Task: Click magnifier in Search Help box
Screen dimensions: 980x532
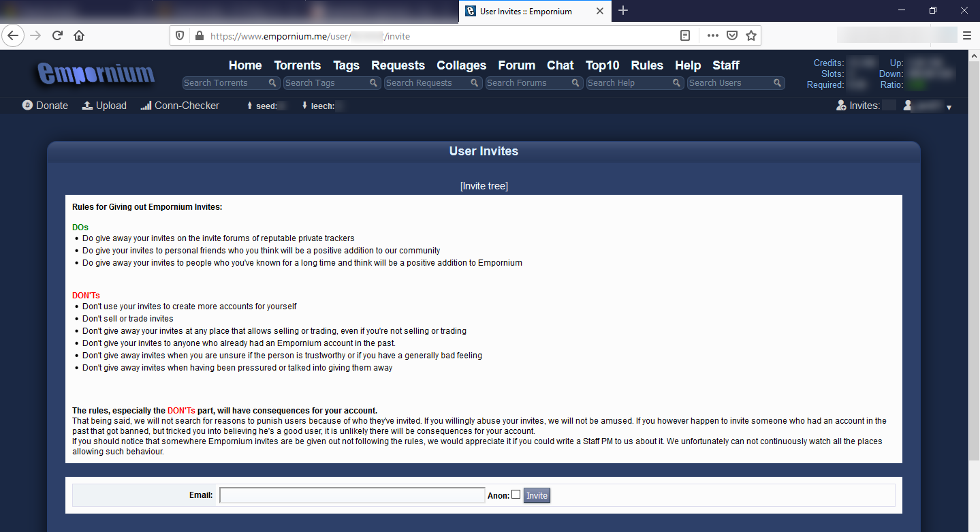Action: [676, 83]
